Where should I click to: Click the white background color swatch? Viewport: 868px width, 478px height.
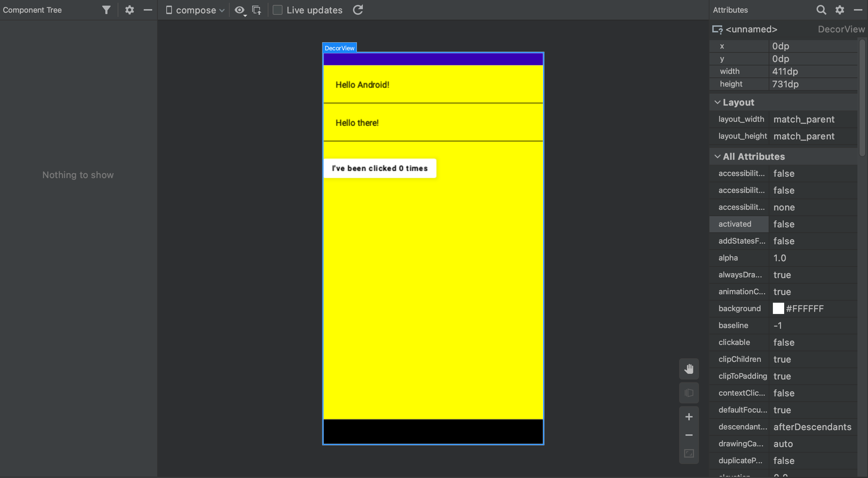778,309
